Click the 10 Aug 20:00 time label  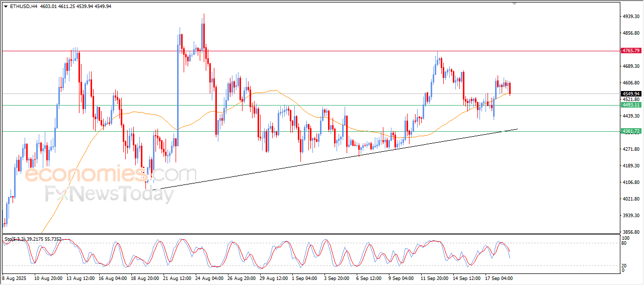click(48, 277)
